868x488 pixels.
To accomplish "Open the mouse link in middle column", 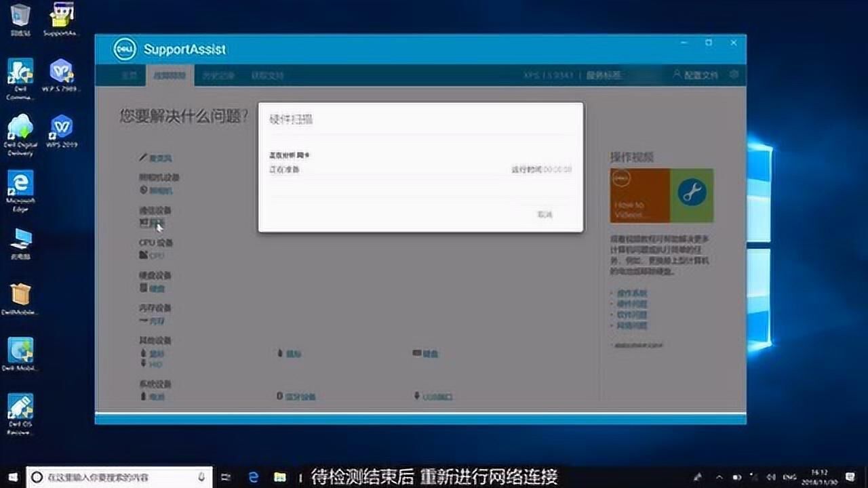I will 294,354.
